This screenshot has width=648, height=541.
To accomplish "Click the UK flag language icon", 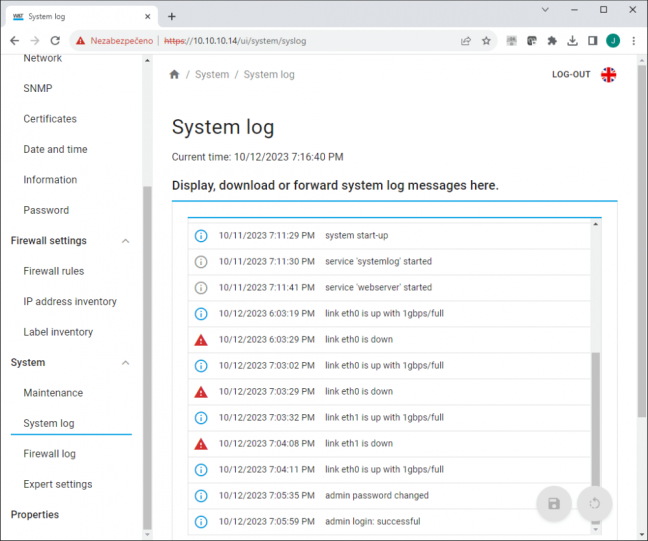I will [608, 75].
